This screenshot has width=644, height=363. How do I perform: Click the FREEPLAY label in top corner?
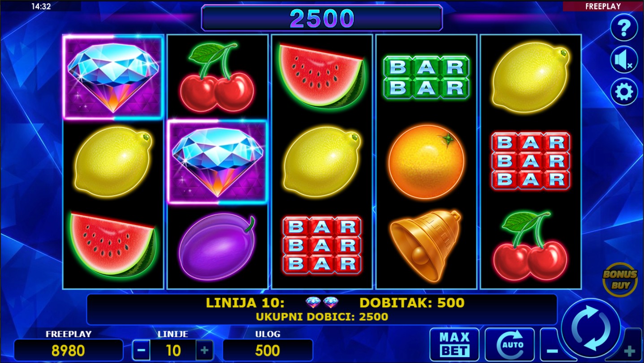tap(603, 6)
